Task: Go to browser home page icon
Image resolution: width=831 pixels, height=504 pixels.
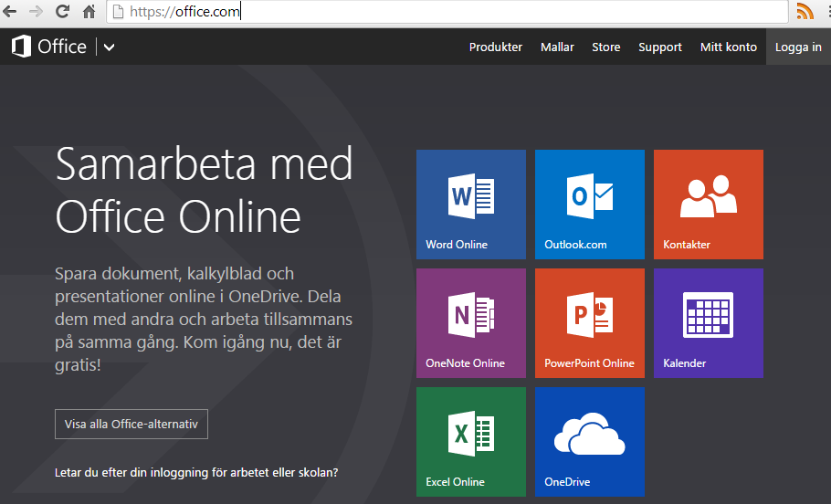Action: [89, 11]
